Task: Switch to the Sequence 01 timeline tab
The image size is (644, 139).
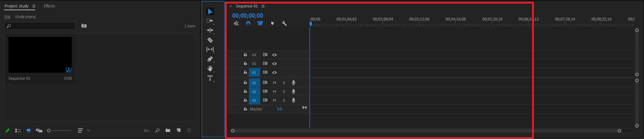Action: tap(247, 6)
